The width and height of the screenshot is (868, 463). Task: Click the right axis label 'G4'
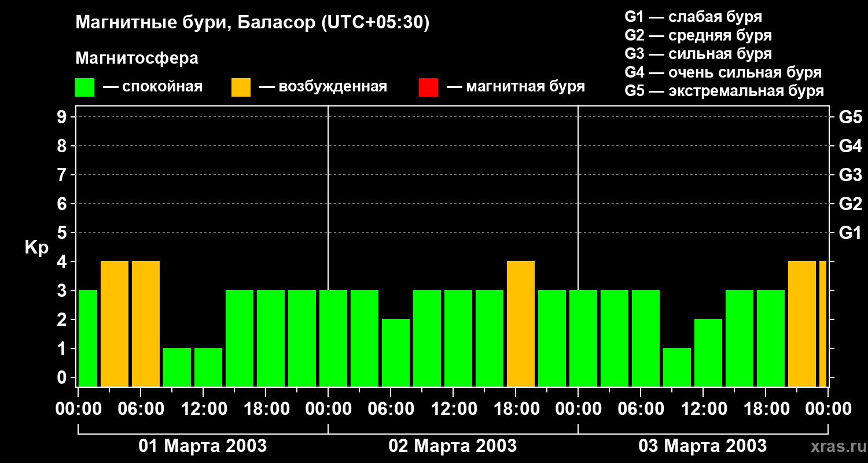tap(850, 146)
